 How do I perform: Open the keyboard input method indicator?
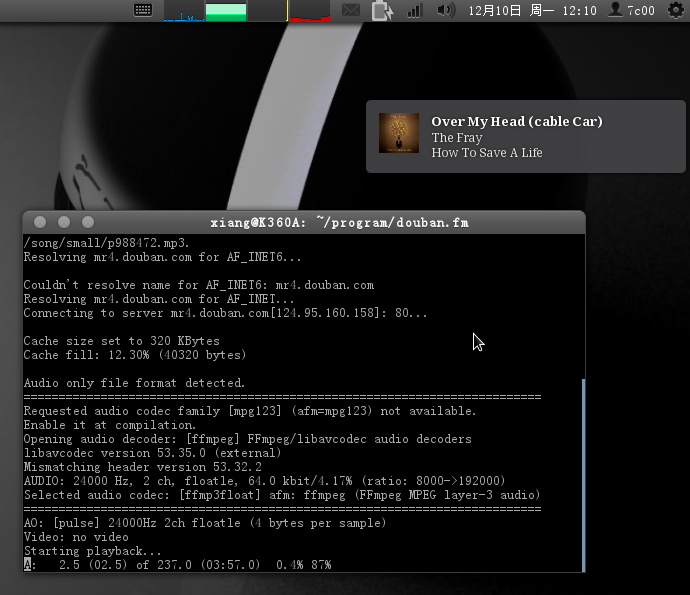(x=143, y=10)
